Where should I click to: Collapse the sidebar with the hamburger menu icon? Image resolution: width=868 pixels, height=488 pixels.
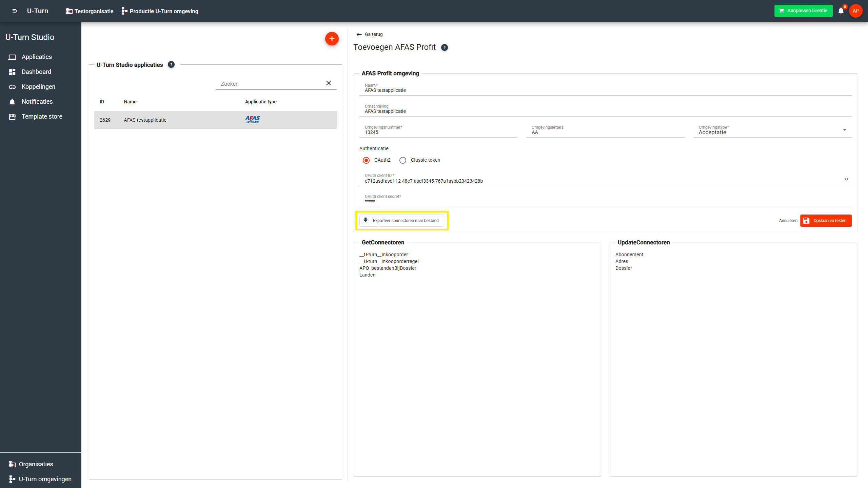tap(15, 11)
